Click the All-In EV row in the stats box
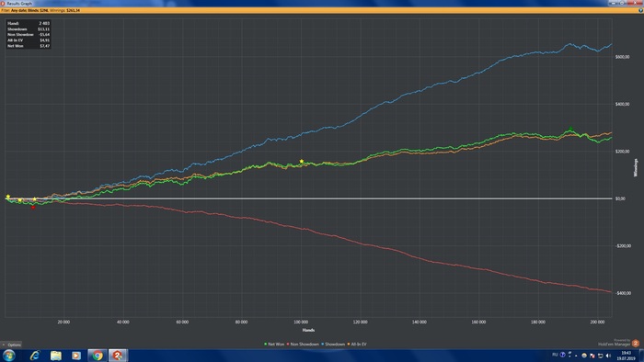644x362 pixels. click(29, 40)
